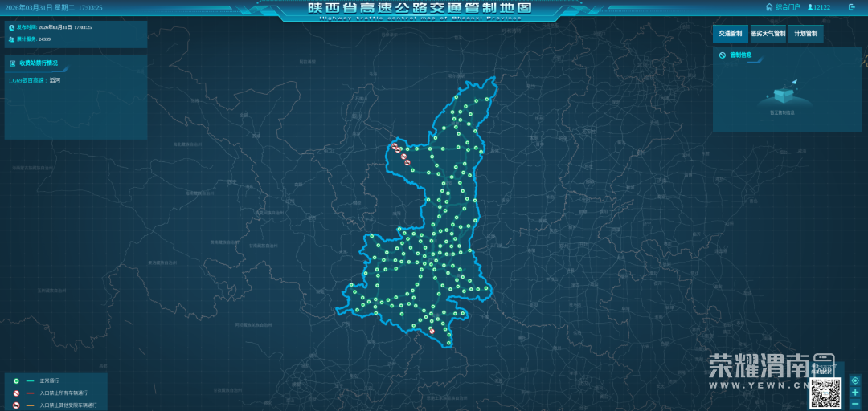
Task: Click the G69银百高速 洛河 entry
Action: (x=35, y=80)
